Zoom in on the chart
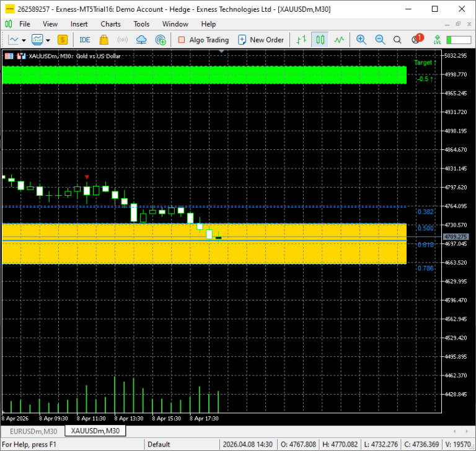This screenshot has height=451, width=476. pyautogui.click(x=361, y=40)
